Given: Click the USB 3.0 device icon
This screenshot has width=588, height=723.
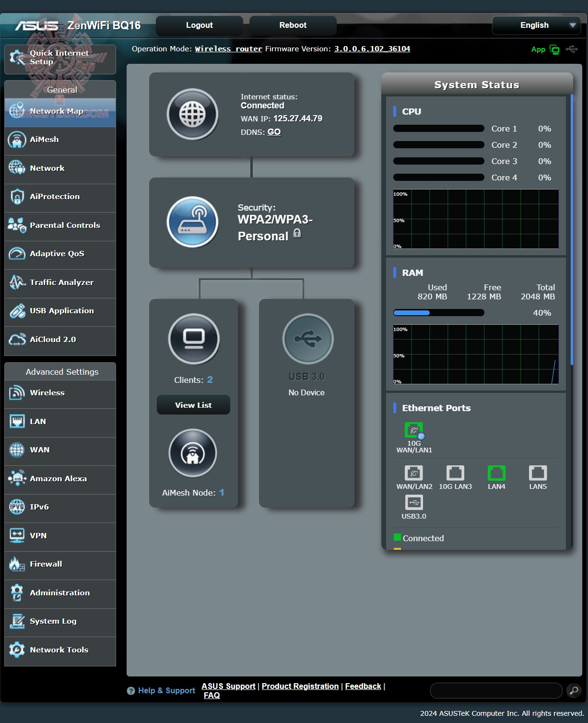Looking at the screenshot, I should tap(306, 339).
